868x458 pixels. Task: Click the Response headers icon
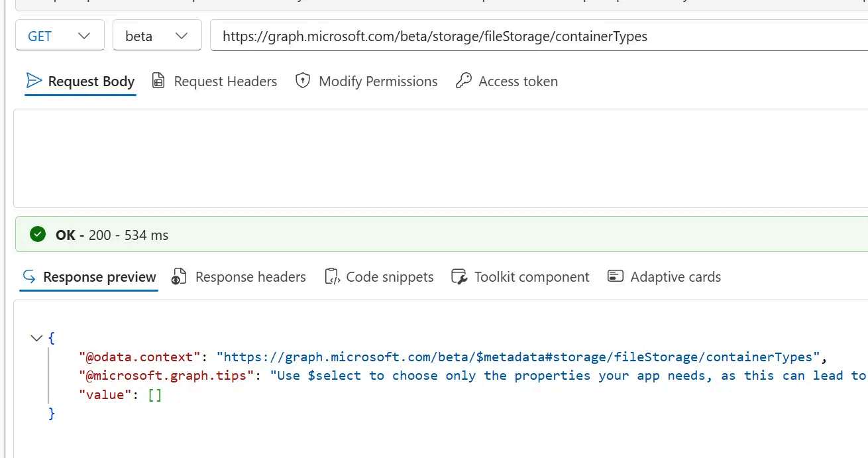[x=178, y=276]
